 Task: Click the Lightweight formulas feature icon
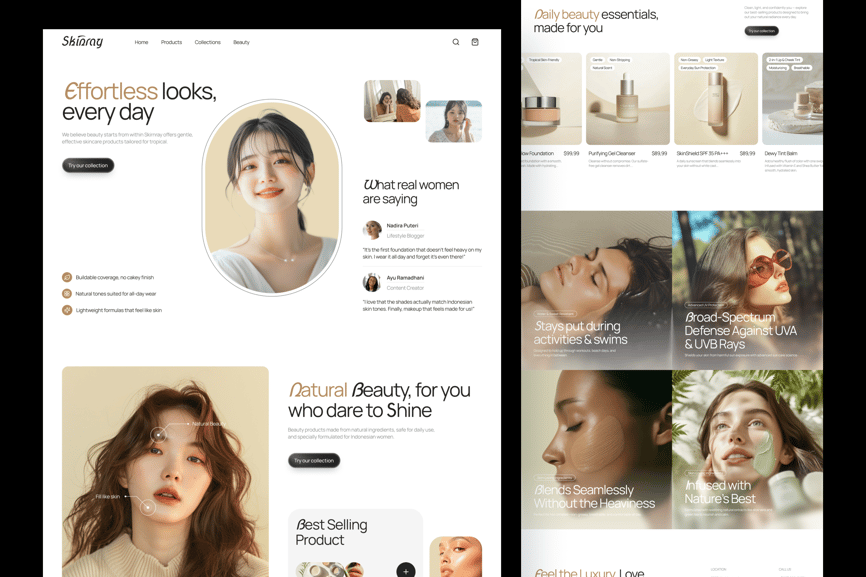pos(67,310)
